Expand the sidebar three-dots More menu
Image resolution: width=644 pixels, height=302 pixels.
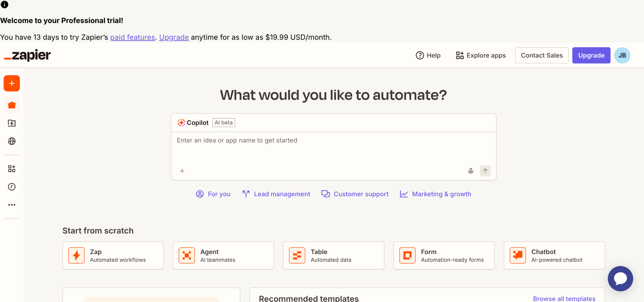(x=12, y=205)
